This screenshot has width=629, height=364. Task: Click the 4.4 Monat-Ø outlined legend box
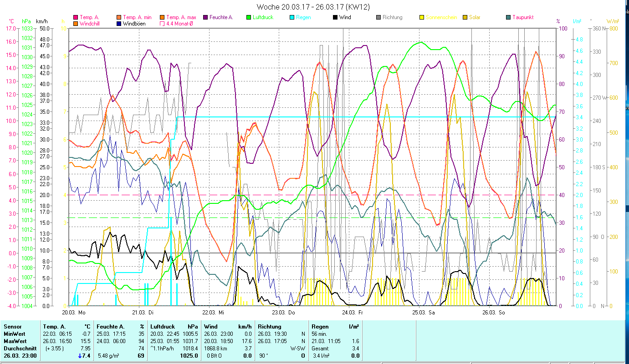pos(162,23)
